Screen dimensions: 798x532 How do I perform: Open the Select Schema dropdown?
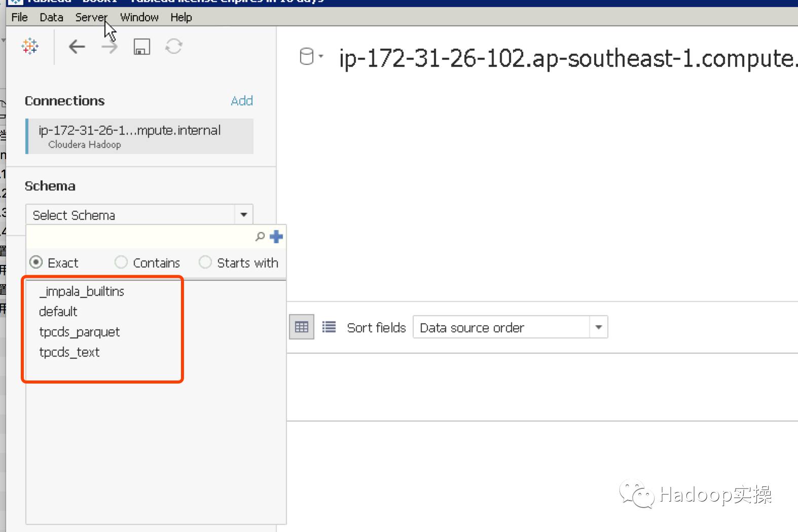coord(139,215)
